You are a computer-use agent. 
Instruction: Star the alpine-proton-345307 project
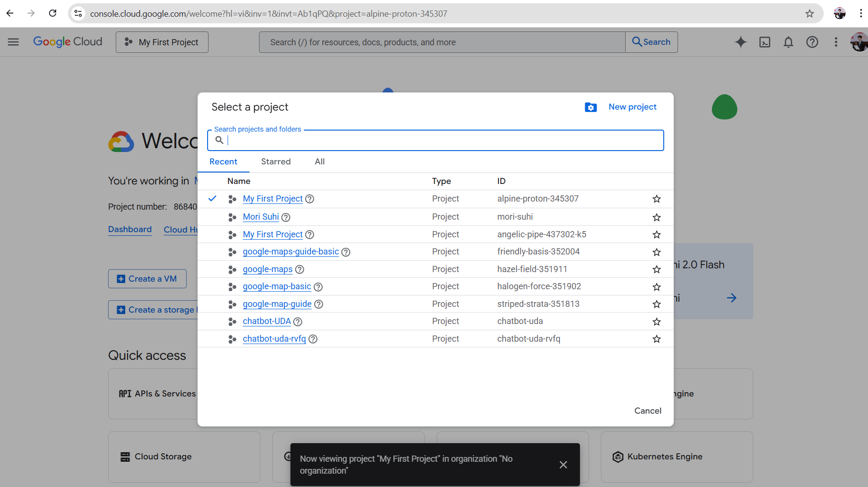coord(657,199)
